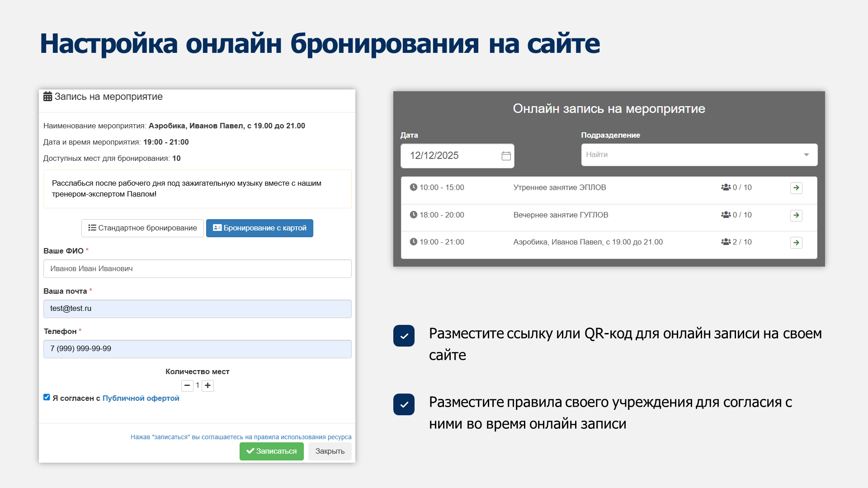Screen dimensions: 868x488
Task: Click the 10:00 - 15:00 time text
Action: pos(442,188)
